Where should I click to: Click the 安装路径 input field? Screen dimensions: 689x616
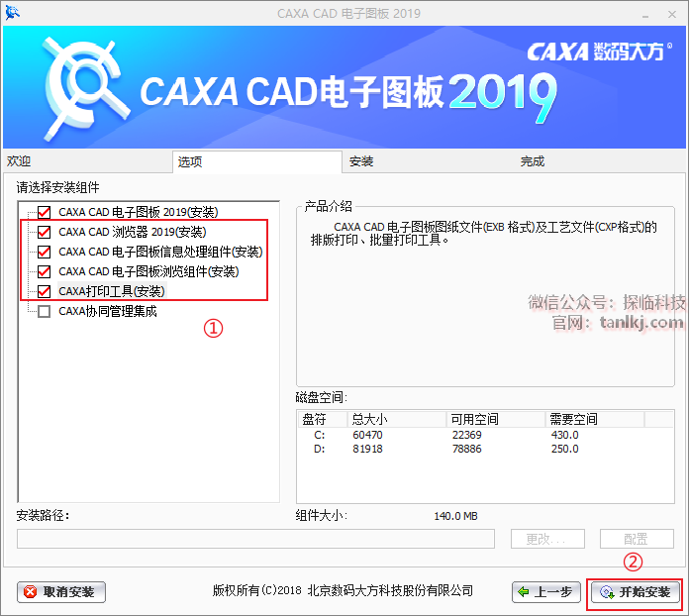point(255,539)
